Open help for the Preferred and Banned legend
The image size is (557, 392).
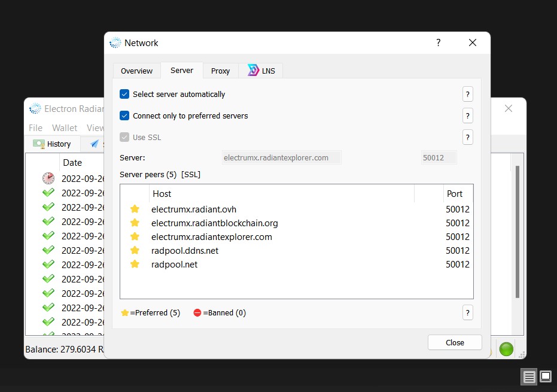[467, 313]
